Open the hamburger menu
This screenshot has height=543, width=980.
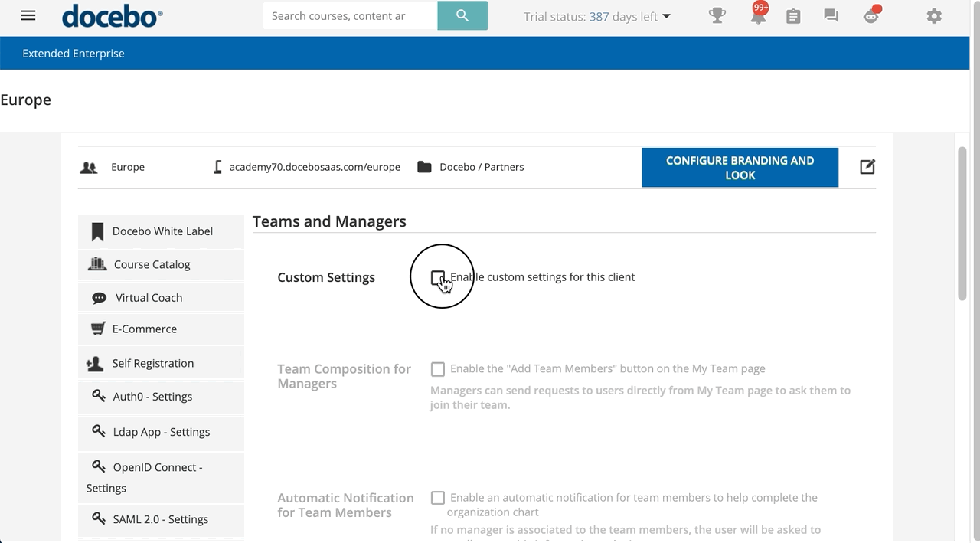pyautogui.click(x=28, y=15)
